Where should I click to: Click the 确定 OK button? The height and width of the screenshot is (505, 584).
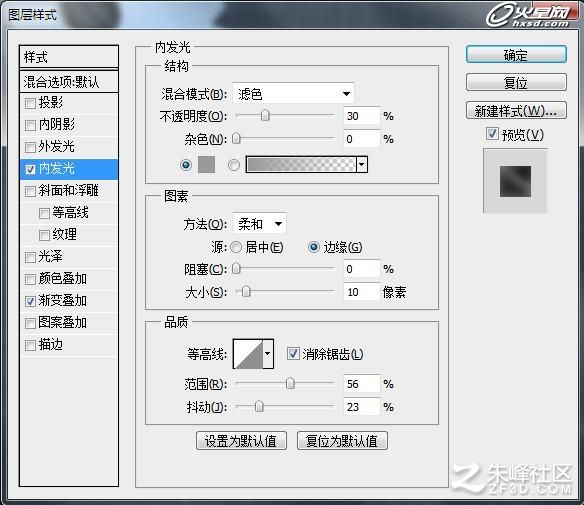click(516, 55)
